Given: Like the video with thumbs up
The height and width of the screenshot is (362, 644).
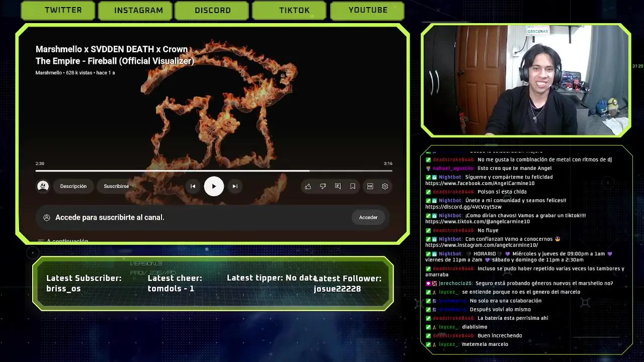Looking at the screenshot, I should 308,186.
